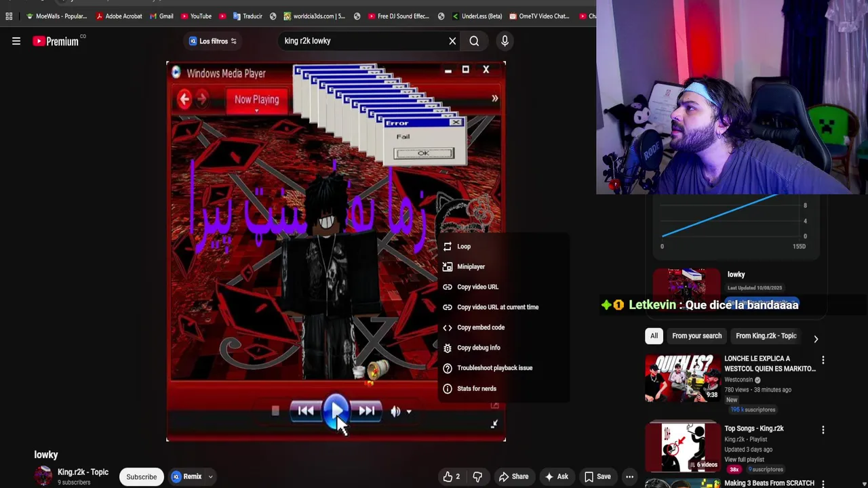Open the Top Songs - King.r2k title
868x488 pixels.
pos(753,428)
